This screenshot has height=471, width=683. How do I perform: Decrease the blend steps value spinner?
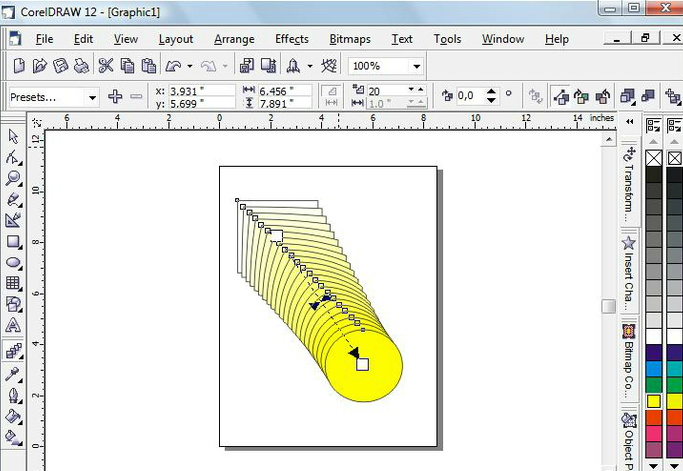click(411, 89)
